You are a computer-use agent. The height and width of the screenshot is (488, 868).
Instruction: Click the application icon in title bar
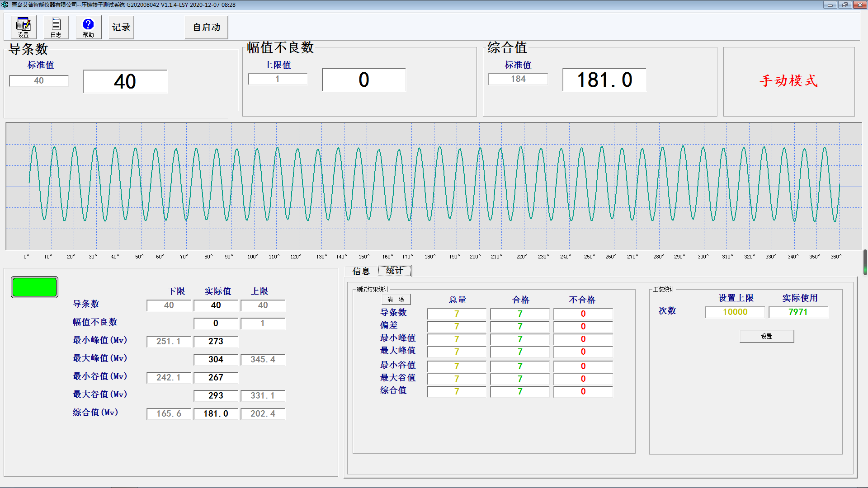click(4, 5)
